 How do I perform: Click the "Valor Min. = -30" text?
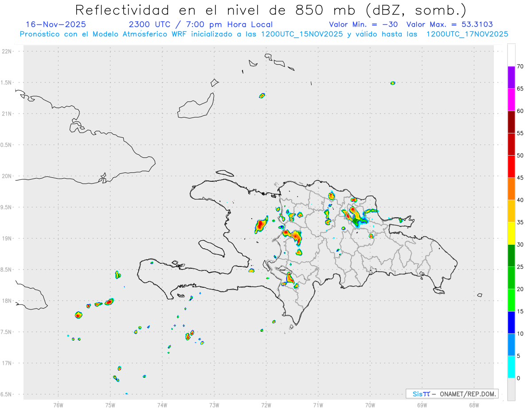pos(364,24)
